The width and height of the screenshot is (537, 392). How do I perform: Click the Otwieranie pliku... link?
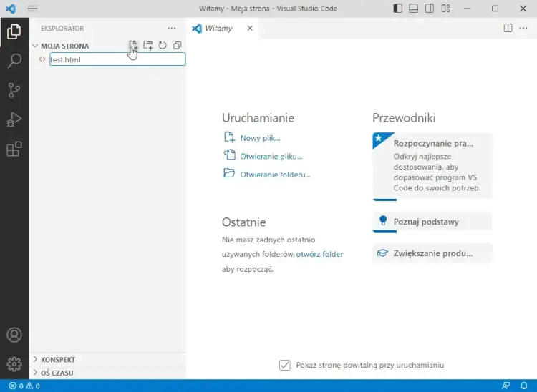[x=271, y=157]
